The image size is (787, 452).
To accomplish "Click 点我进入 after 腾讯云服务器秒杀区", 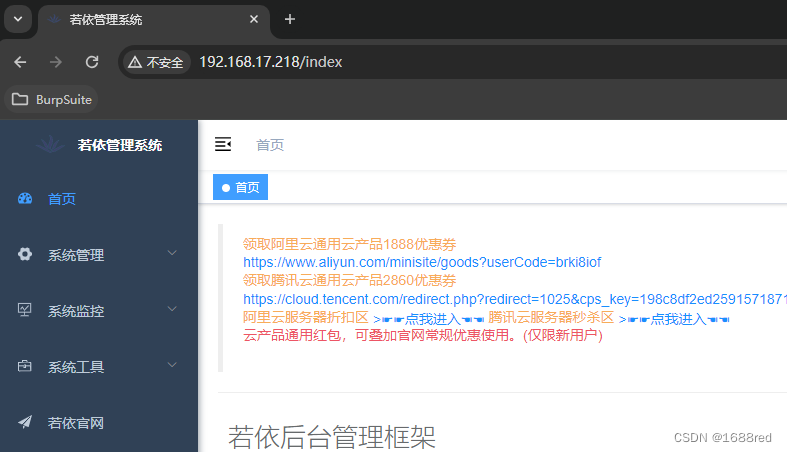I will click(x=674, y=319).
